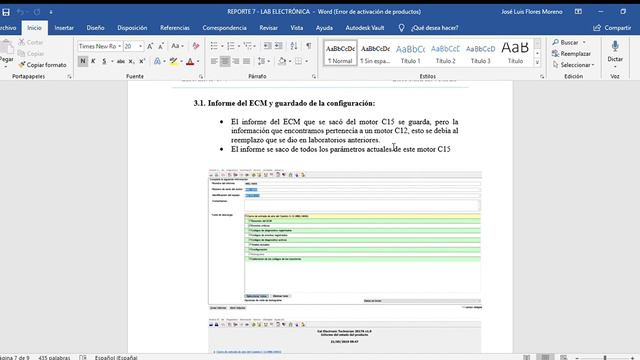The image size is (640, 360).
Task: Click the numbered list icon
Action: [x=231, y=46]
